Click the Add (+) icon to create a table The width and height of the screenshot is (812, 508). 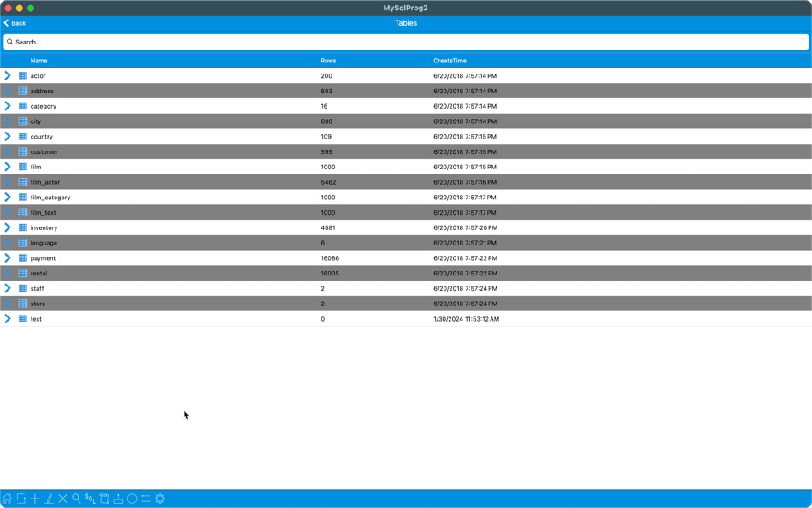(35, 499)
